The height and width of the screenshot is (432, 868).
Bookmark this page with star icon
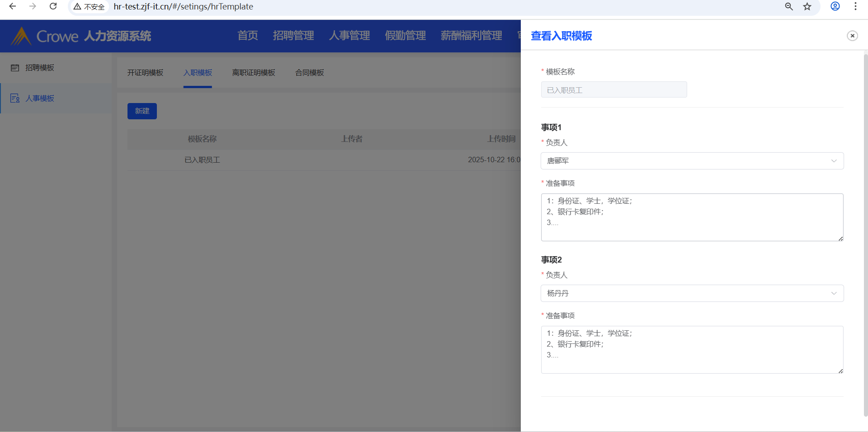(x=807, y=6)
